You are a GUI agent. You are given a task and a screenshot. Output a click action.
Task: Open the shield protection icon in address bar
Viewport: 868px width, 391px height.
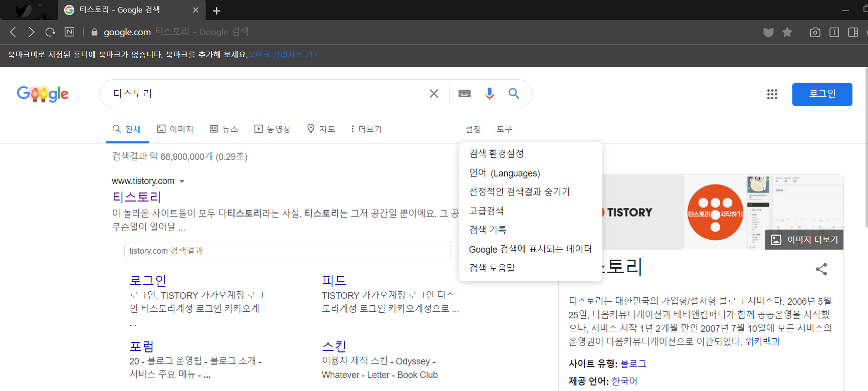point(768,33)
